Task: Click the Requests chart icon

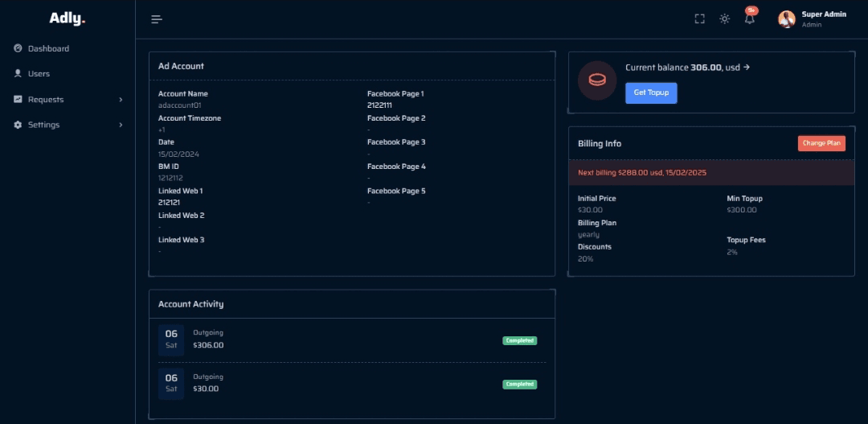Action: [x=18, y=99]
